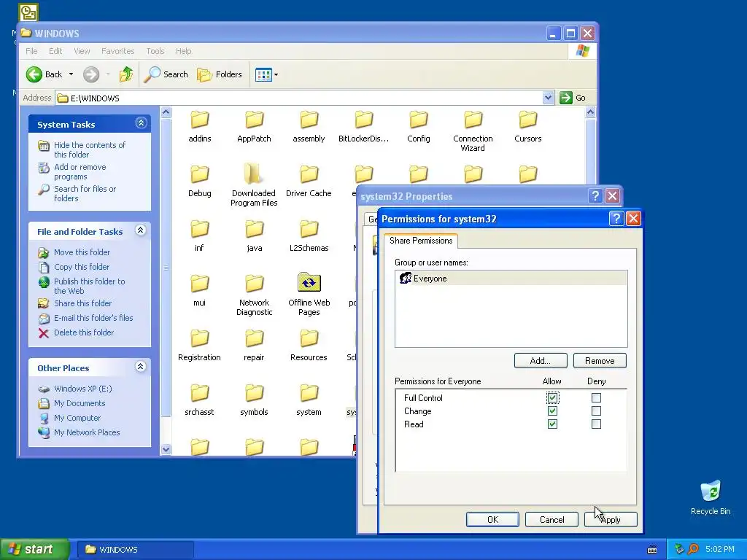Open the Views dropdown button
The height and width of the screenshot is (560, 747).
(266, 74)
